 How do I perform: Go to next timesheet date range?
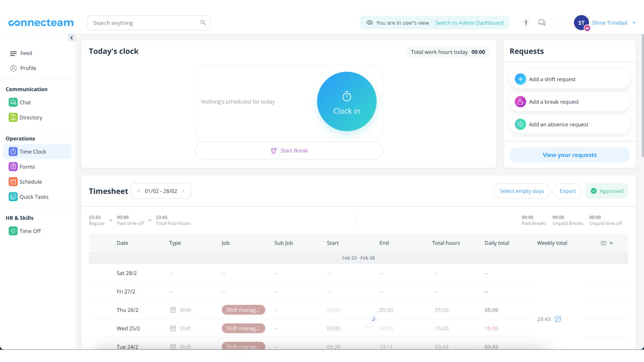click(183, 191)
